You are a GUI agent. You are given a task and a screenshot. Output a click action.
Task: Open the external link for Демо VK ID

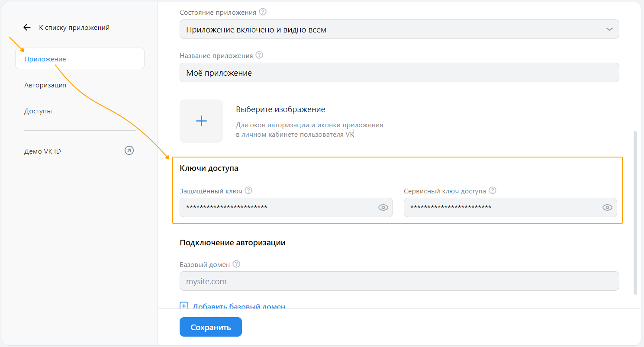129,150
